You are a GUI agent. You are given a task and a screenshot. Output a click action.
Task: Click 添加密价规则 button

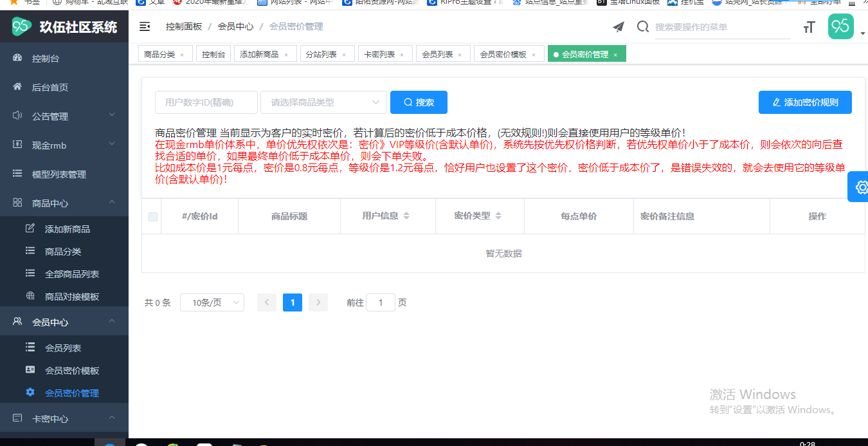805,102
